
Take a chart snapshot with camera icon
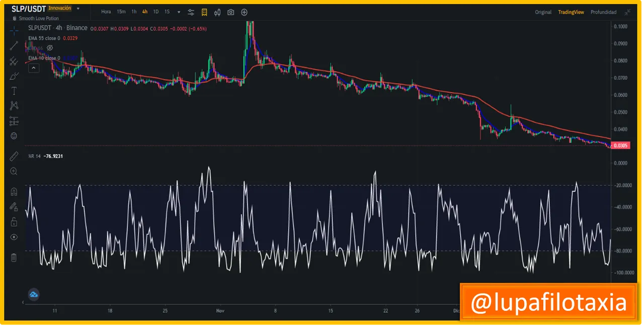click(231, 12)
